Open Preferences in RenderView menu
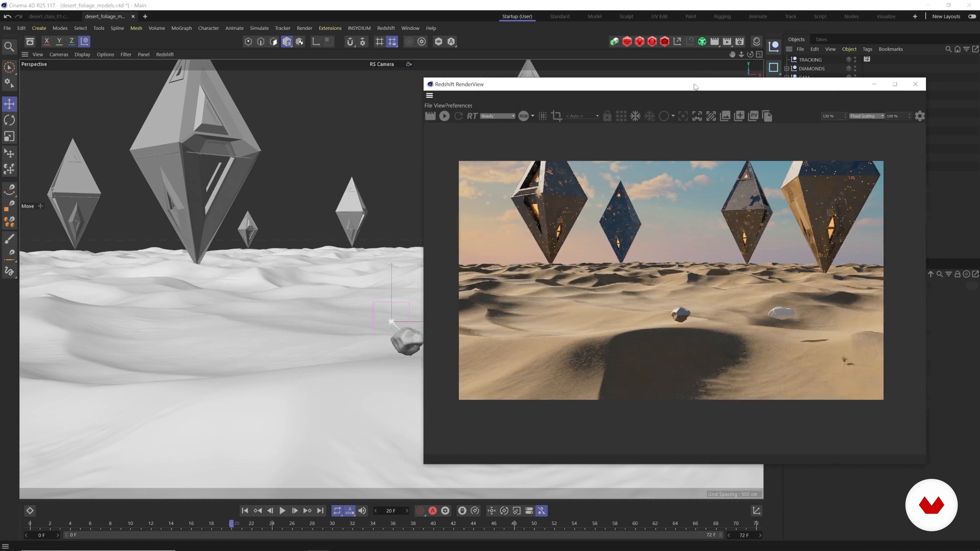The image size is (980, 551). click(x=458, y=105)
